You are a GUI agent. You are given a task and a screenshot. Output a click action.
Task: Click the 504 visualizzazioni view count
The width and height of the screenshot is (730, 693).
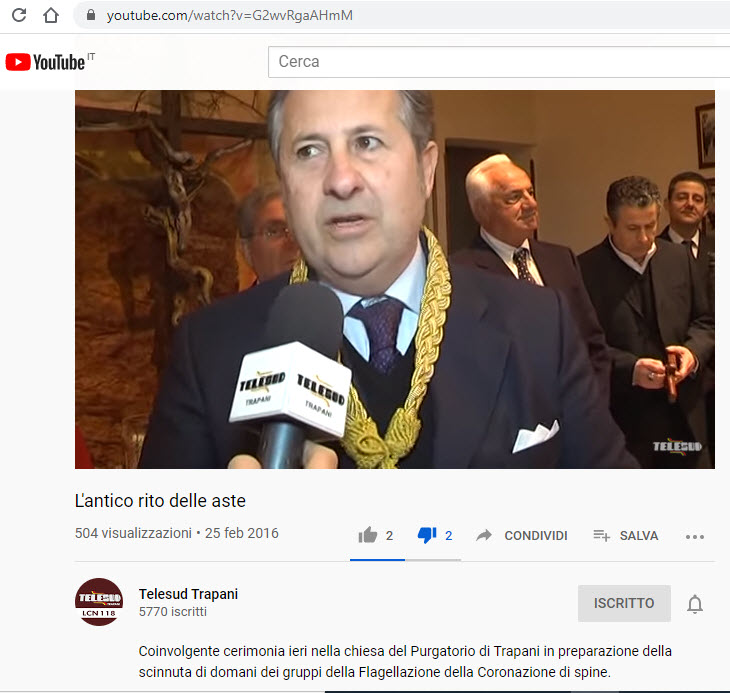(x=133, y=533)
